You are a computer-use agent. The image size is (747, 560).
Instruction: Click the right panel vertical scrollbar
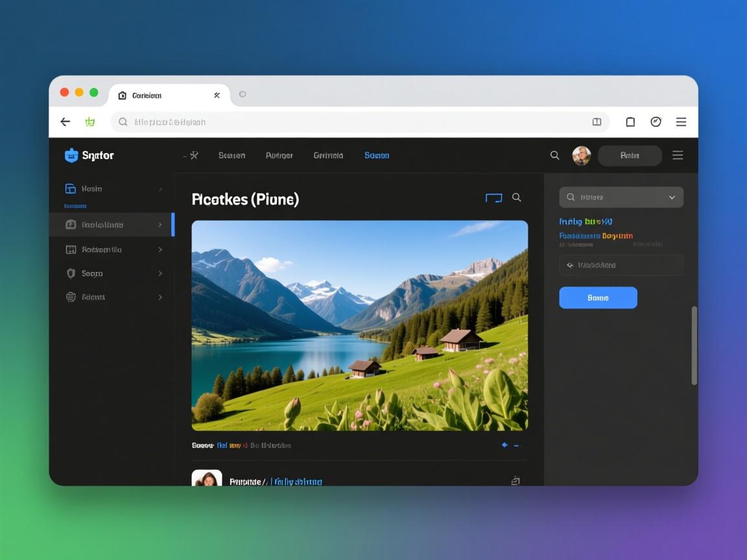point(694,345)
